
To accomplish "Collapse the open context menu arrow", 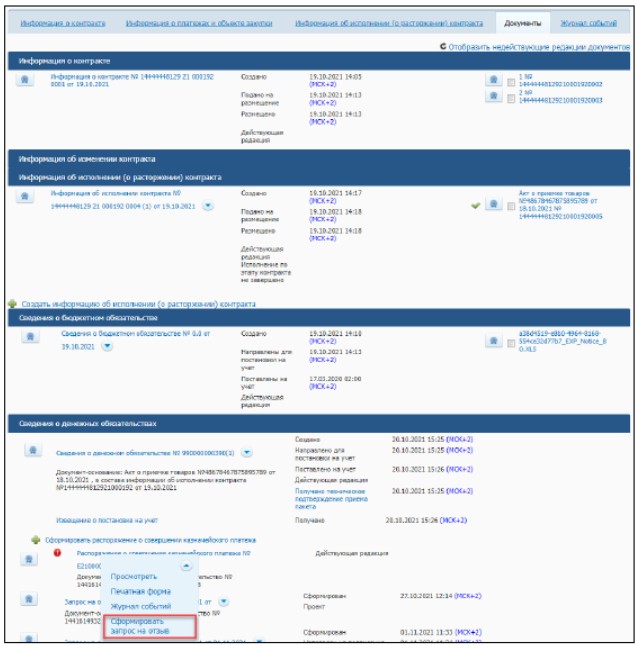I will [186, 566].
